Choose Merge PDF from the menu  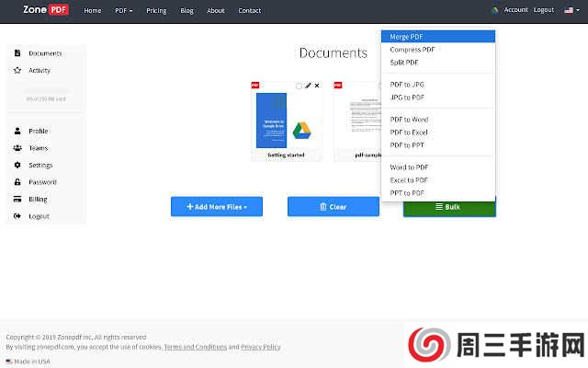(x=438, y=37)
